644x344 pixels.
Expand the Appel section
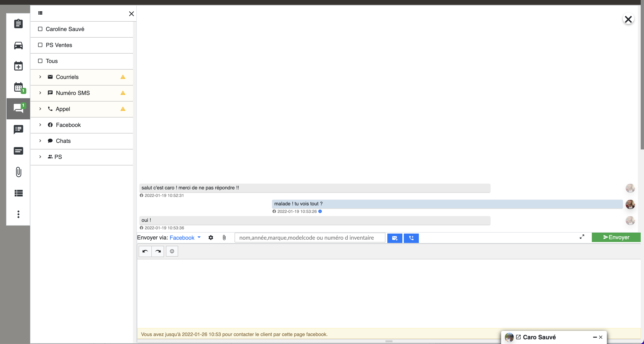tap(40, 109)
